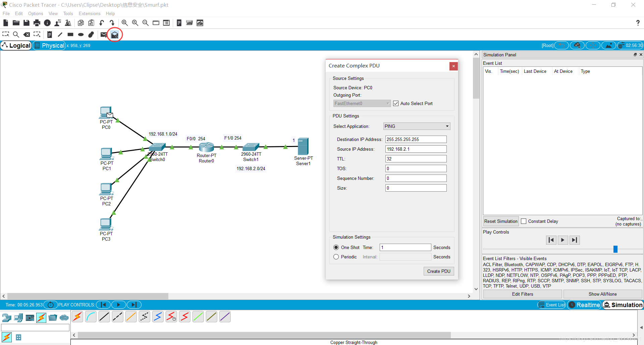Open the Edit menu

click(19, 13)
